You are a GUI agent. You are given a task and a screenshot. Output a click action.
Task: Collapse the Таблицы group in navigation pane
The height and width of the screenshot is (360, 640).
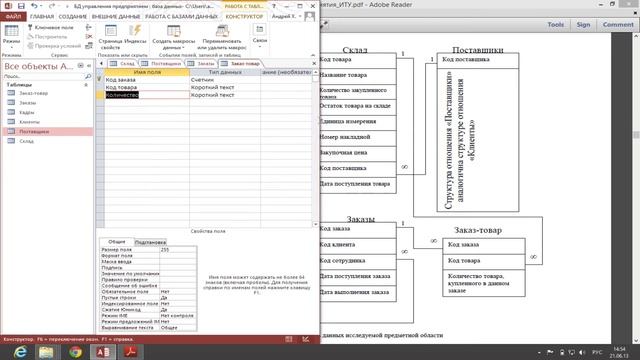pos(86,85)
